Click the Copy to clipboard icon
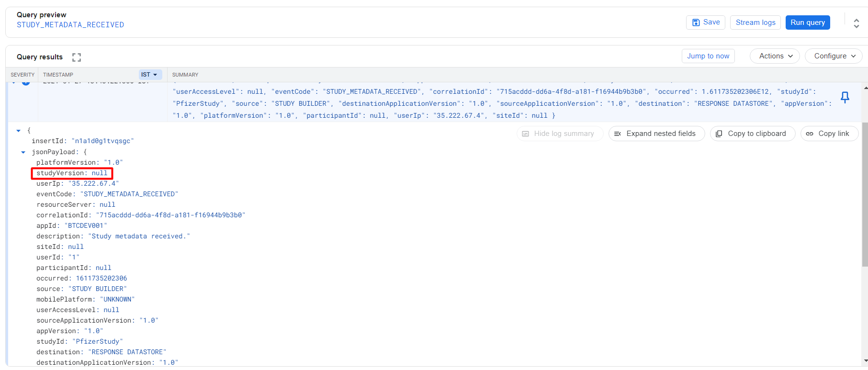Viewport: 868px width, 370px height. (719, 134)
